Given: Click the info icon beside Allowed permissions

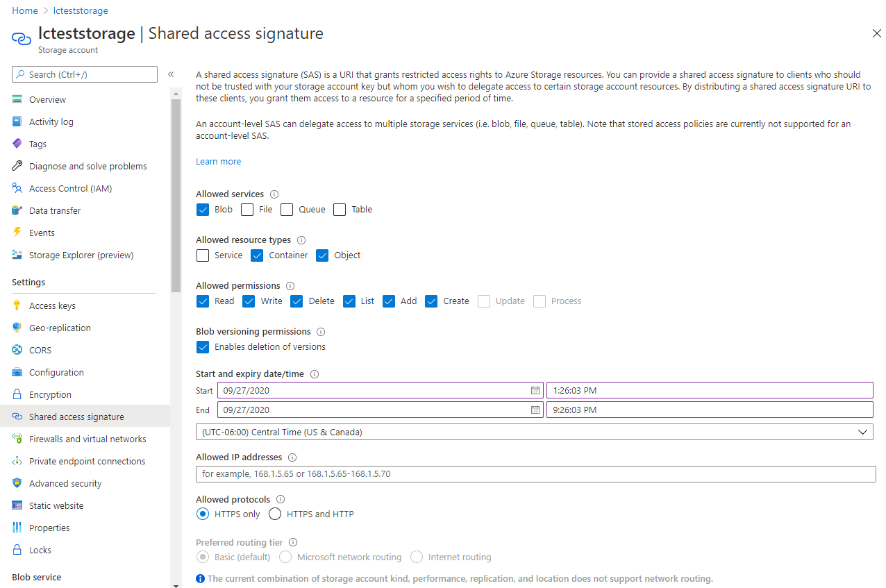Looking at the screenshot, I should point(290,286).
